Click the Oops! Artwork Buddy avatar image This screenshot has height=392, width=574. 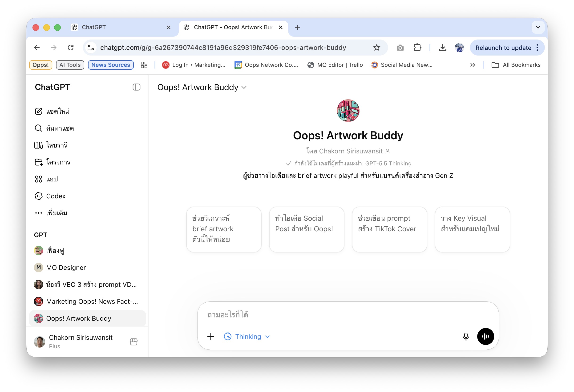click(x=348, y=111)
